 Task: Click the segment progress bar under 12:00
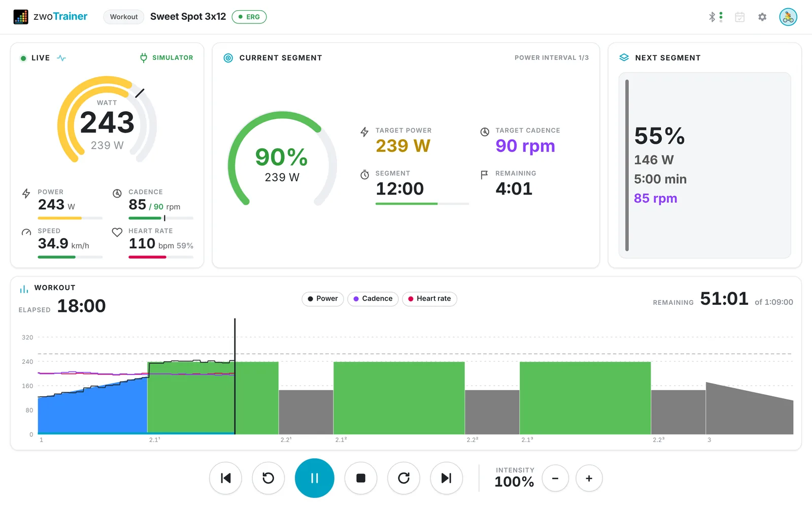[x=422, y=204]
